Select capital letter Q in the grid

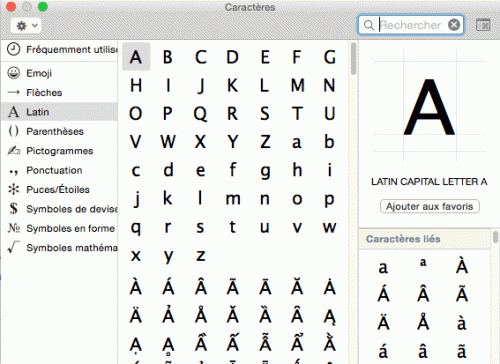pyautogui.click(x=200, y=114)
